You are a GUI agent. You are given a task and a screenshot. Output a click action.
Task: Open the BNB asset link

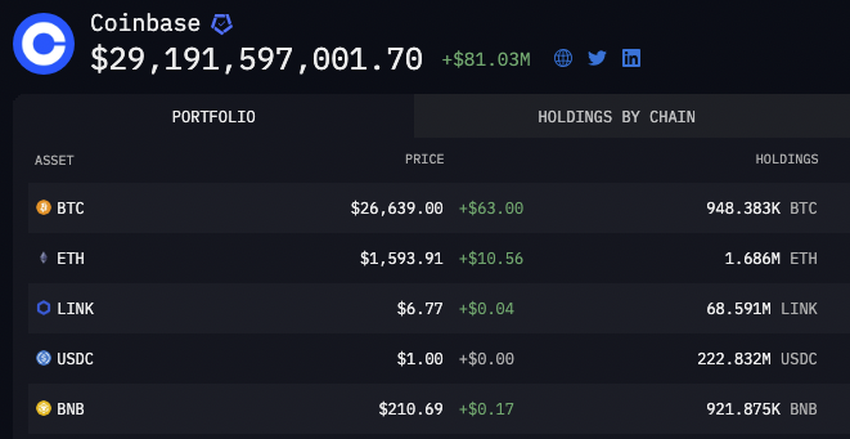point(70,409)
